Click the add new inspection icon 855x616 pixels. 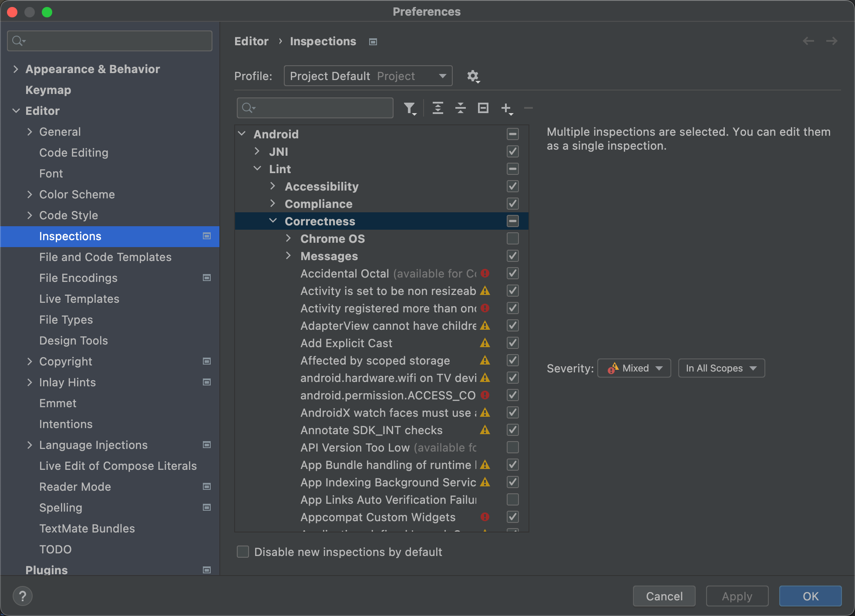point(507,108)
